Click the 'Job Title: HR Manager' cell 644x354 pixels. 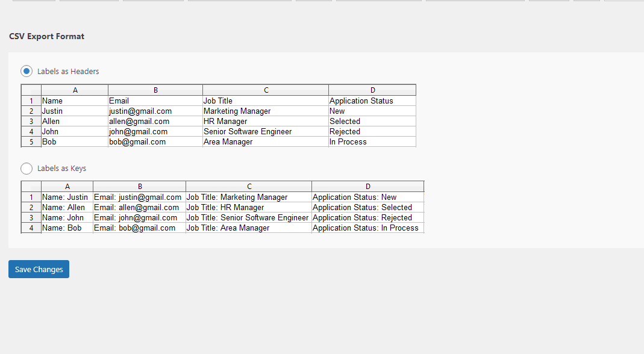tap(225, 208)
